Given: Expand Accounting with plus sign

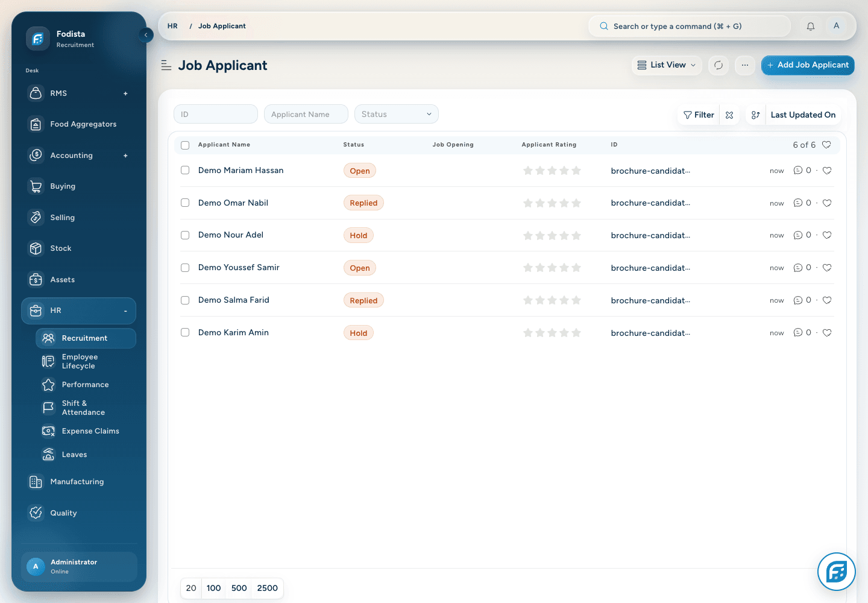Looking at the screenshot, I should tap(125, 156).
